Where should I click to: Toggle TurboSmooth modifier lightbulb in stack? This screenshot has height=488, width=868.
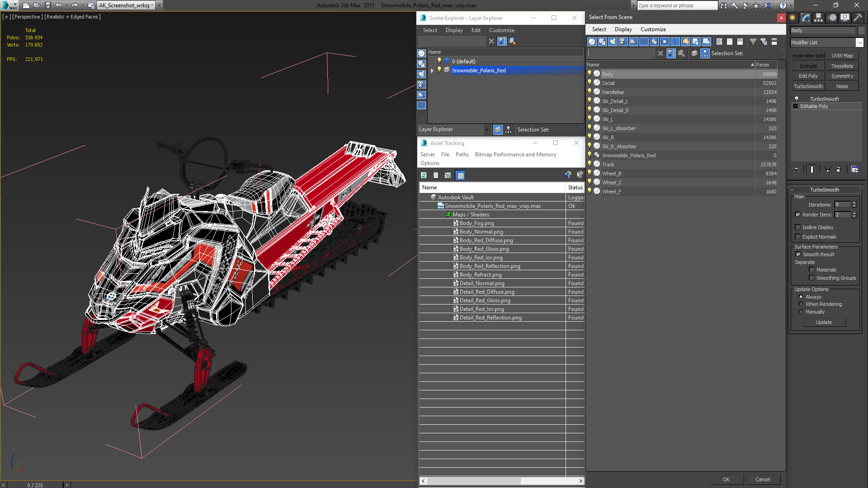tap(797, 99)
